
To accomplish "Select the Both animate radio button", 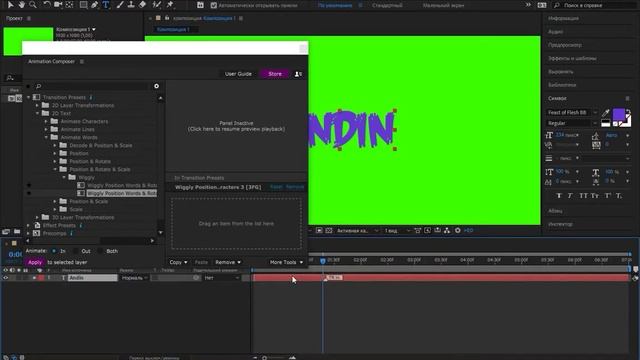I will coord(100,251).
